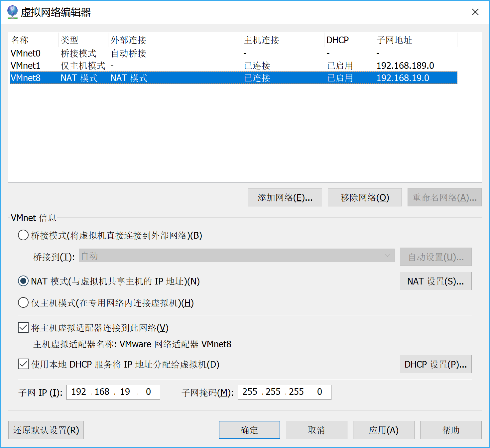Select the VMnet0 network row
Screen dimensions: 490x448
coord(234,53)
